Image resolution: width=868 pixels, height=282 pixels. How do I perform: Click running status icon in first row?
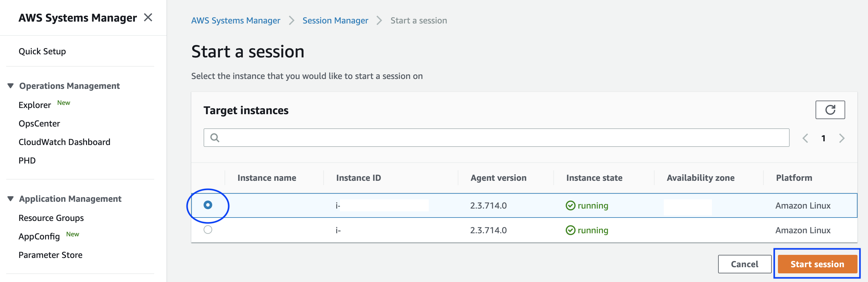coord(570,205)
